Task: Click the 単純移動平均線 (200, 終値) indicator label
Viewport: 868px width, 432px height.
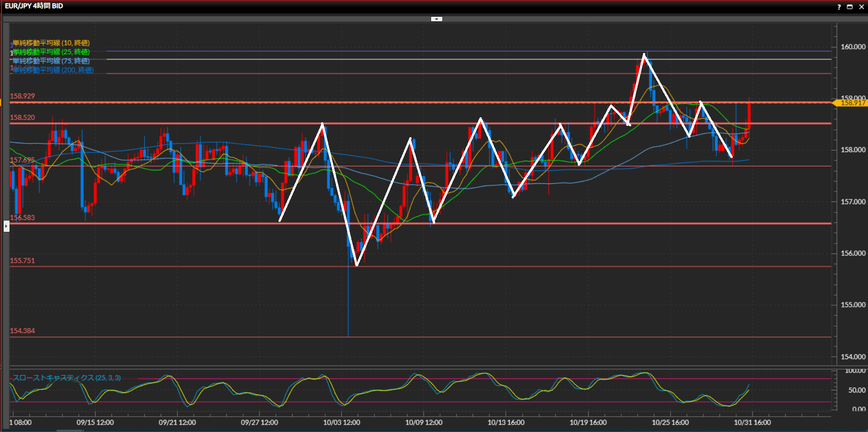Action: click(x=53, y=70)
